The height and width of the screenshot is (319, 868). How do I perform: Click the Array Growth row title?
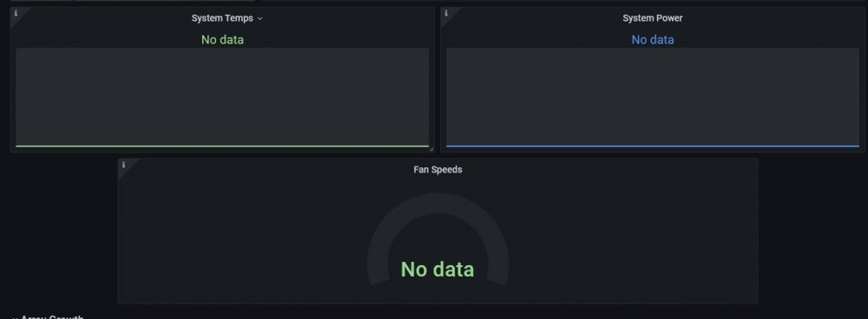pos(52,317)
